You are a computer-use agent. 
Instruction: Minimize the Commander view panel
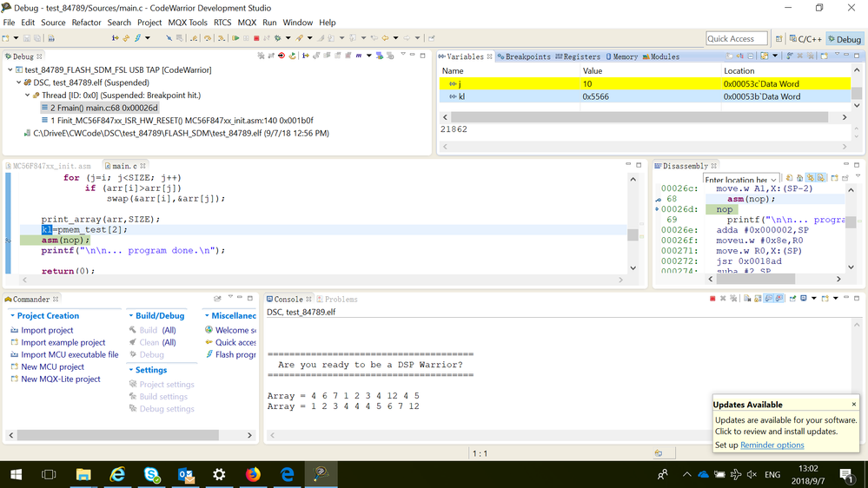[x=240, y=298]
